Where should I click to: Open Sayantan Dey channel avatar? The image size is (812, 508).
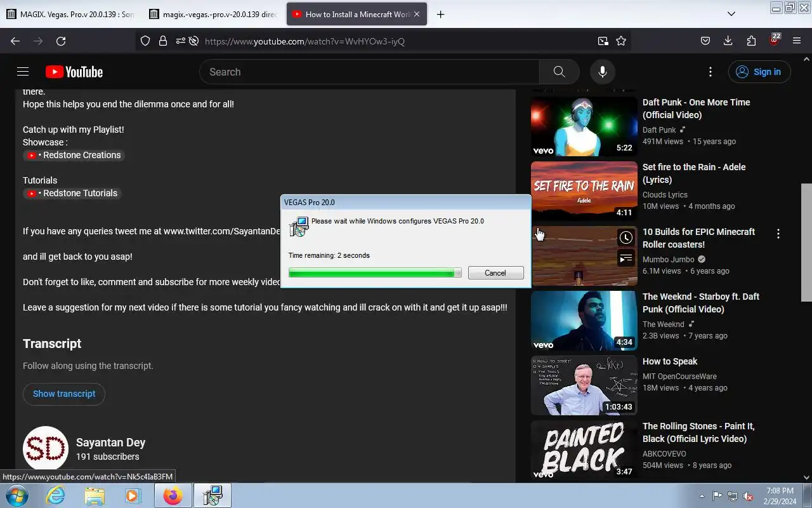[x=46, y=449]
